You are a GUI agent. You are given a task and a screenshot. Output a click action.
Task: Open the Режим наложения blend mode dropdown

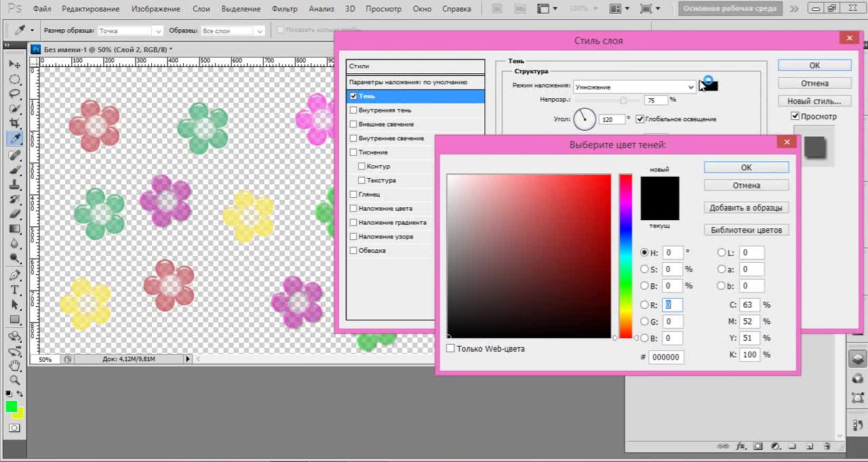coord(635,87)
